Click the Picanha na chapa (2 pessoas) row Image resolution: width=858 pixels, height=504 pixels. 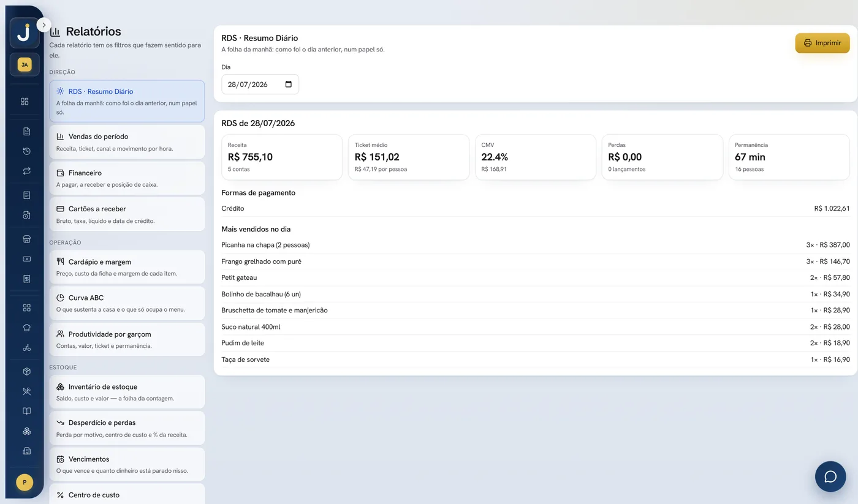point(536,245)
